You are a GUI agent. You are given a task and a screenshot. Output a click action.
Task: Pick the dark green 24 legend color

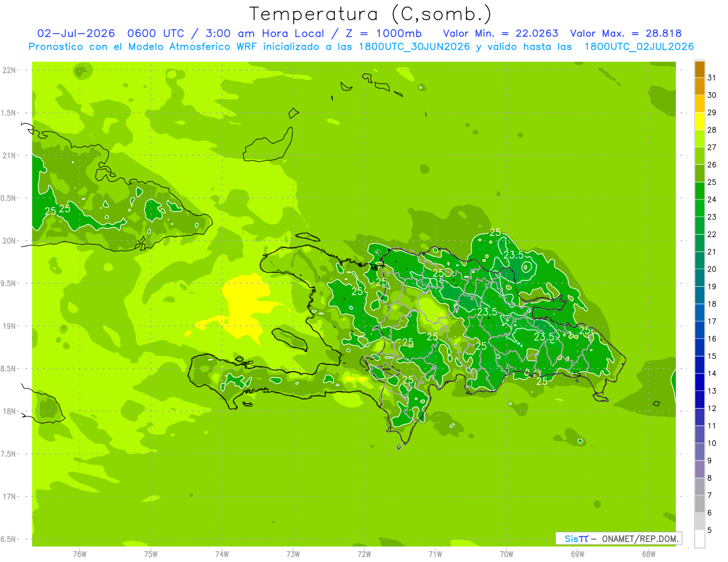coord(699,192)
